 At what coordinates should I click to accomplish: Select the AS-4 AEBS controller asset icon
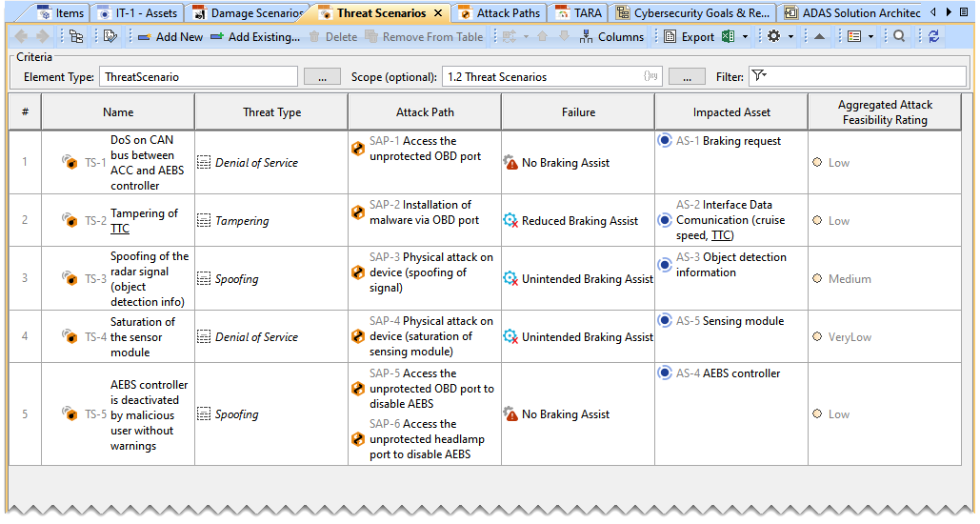(665, 373)
